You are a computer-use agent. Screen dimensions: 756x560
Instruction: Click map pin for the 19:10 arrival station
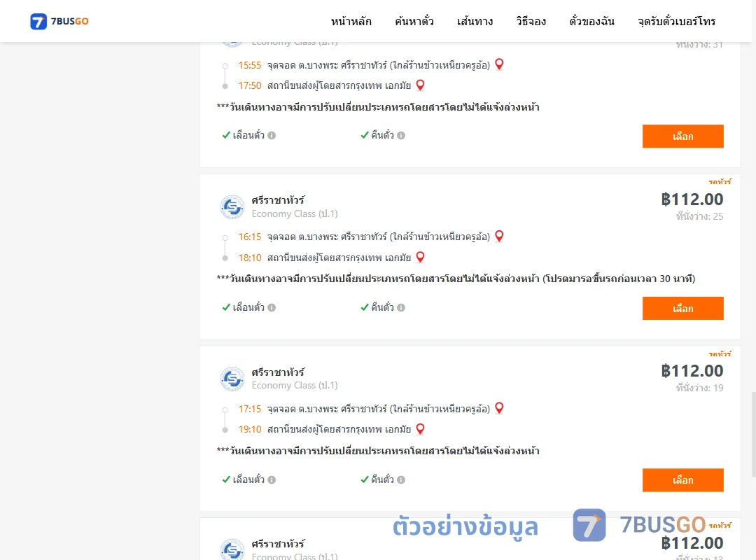pos(421,429)
